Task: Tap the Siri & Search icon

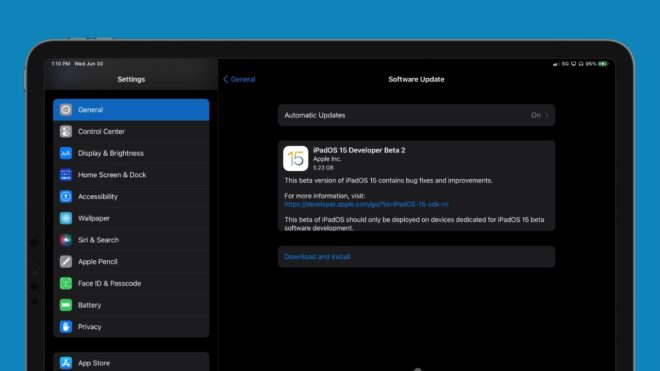Action: coord(66,240)
